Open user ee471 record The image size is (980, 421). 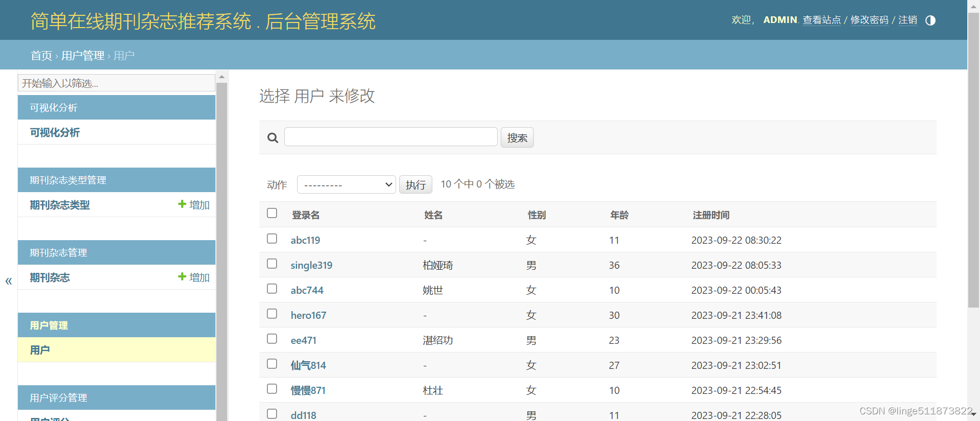pos(303,340)
